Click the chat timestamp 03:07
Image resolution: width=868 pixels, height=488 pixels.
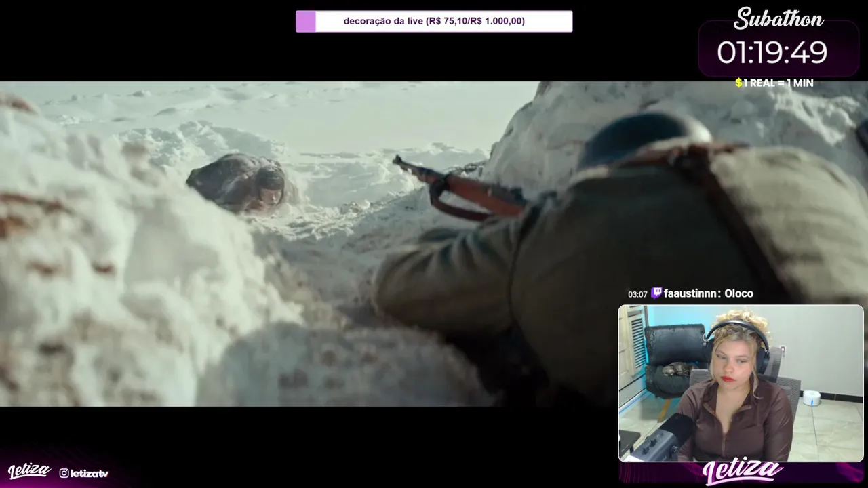click(x=637, y=294)
